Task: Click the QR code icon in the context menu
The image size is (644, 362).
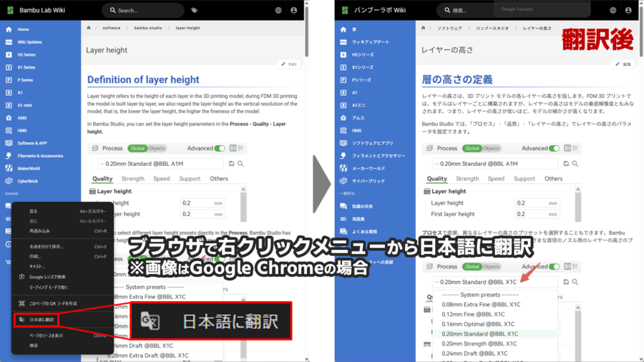Action: tap(21, 304)
